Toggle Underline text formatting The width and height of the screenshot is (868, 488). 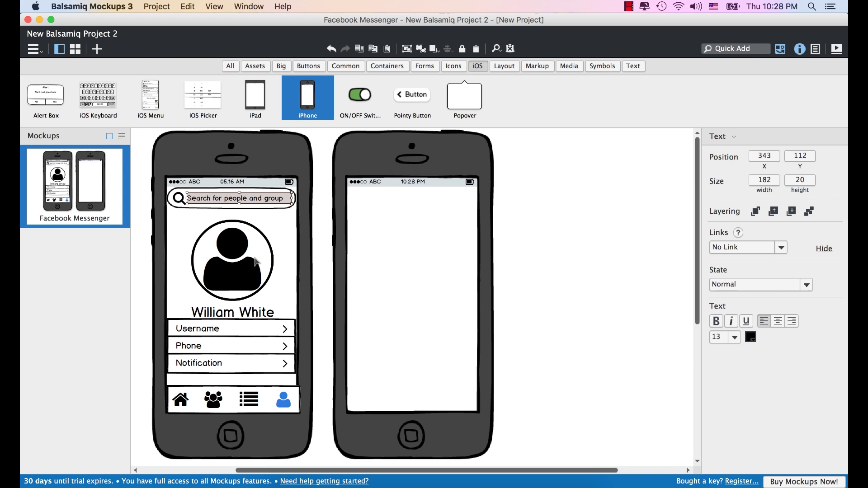(746, 321)
